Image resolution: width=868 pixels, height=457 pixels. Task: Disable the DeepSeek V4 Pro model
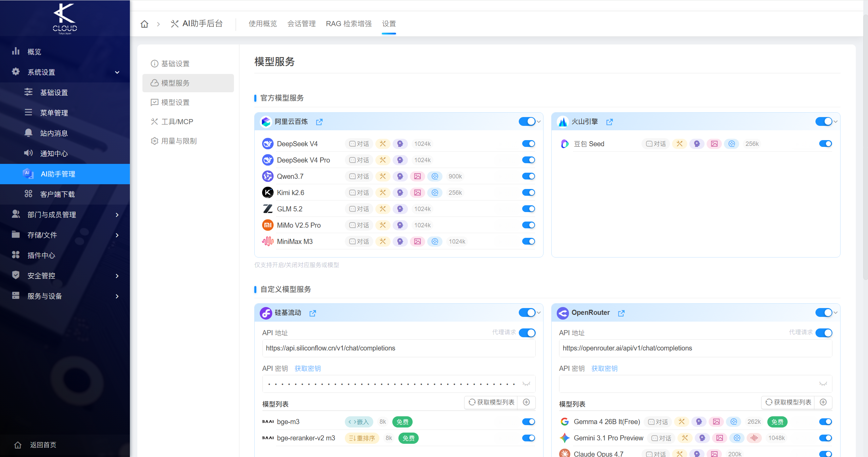click(528, 160)
